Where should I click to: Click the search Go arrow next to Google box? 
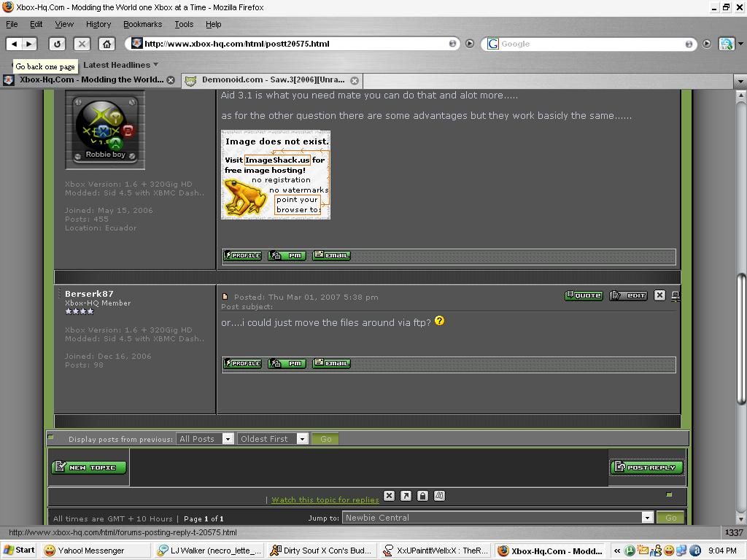tap(706, 44)
